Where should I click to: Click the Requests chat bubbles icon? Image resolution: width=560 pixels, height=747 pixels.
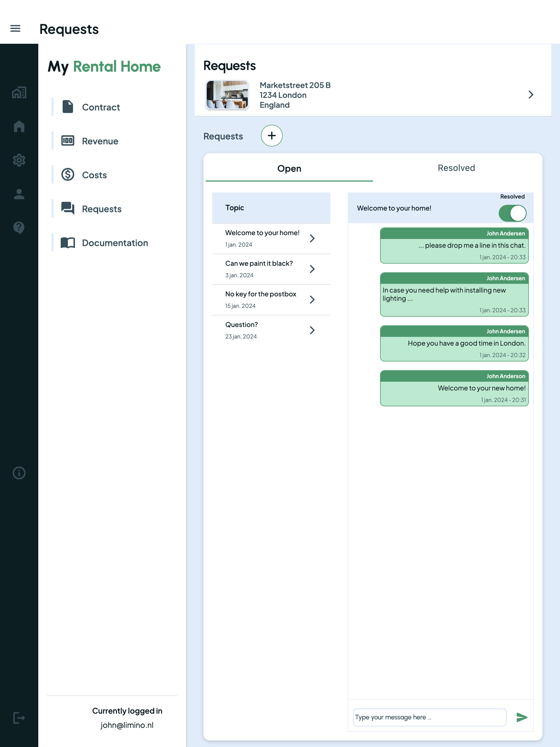click(68, 208)
